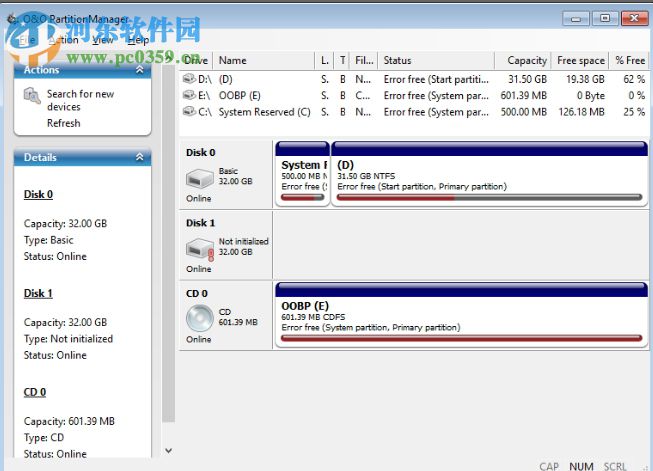Sort by the Capacity column header
This screenshot has width=653, height=471.
point(523,60)
